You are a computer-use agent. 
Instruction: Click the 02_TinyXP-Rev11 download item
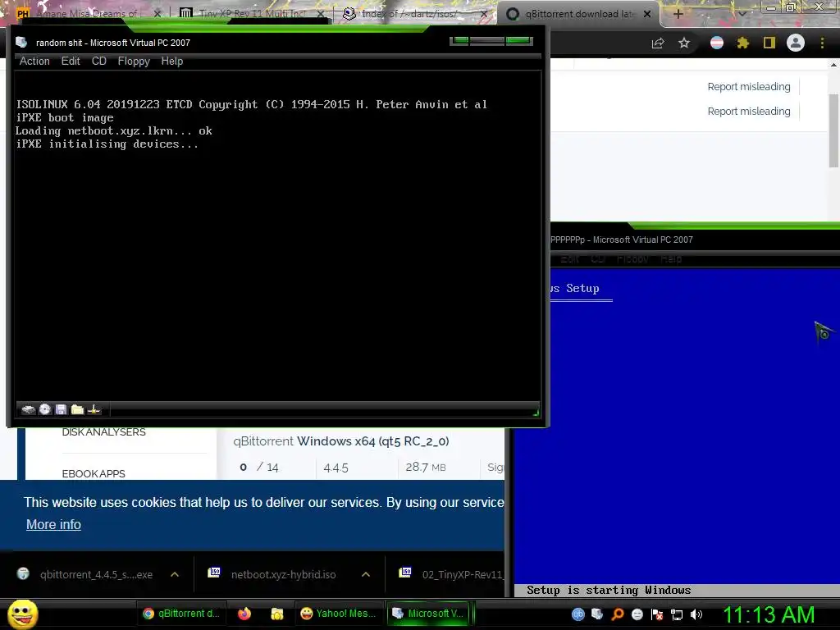click(x=451, y=574)
